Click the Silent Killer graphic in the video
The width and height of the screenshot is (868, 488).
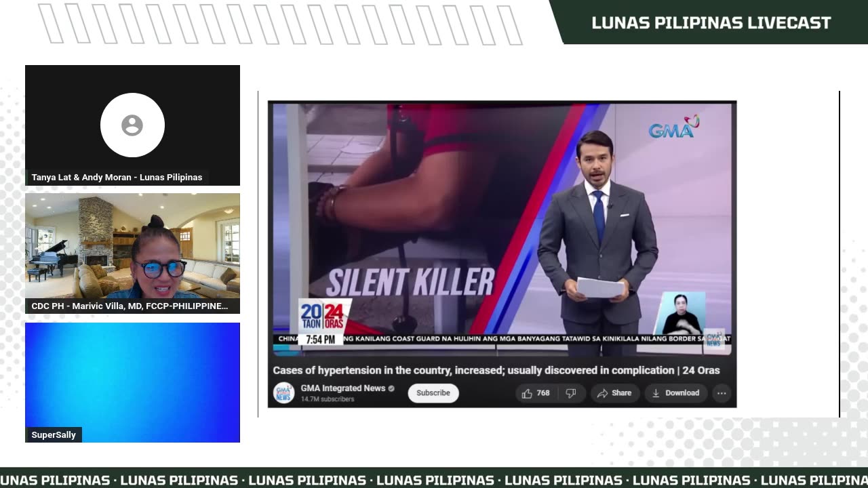pos(412,283)
